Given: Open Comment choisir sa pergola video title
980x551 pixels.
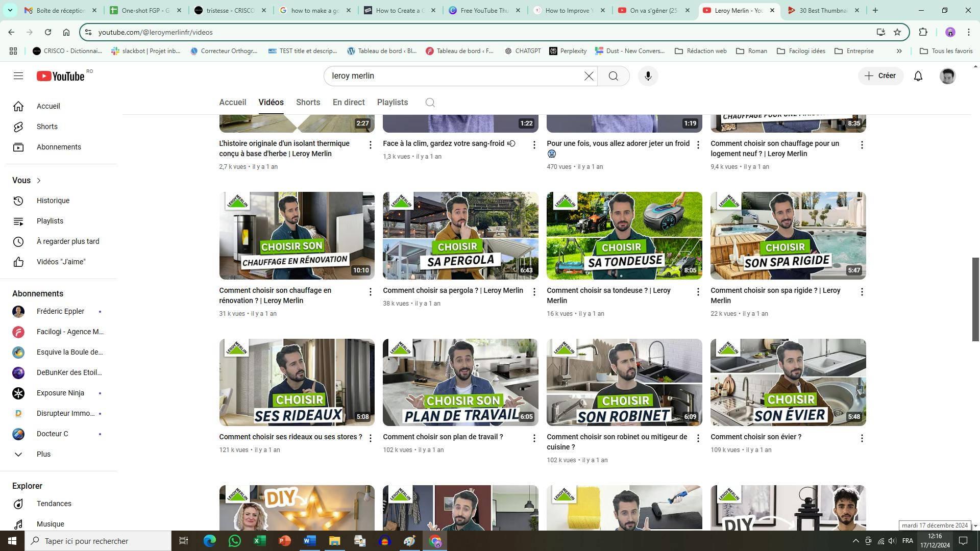Looking at the screenshot, I should [x=453, y=290].
